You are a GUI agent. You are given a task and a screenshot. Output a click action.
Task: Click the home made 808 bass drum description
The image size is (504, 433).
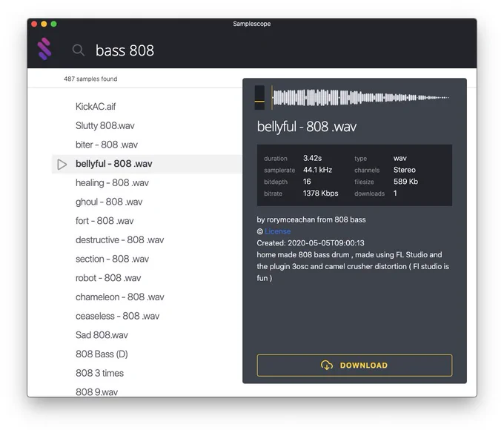click(353, 266)
